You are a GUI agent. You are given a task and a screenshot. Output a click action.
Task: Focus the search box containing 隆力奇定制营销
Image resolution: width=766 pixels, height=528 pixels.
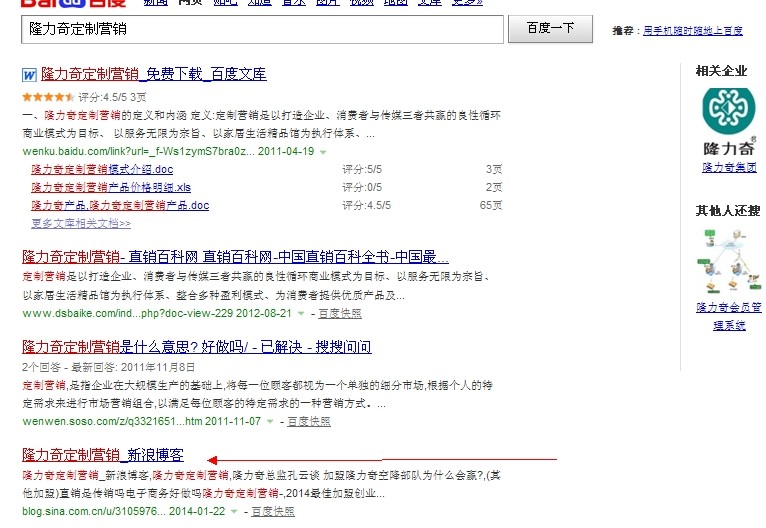(262, 29)
